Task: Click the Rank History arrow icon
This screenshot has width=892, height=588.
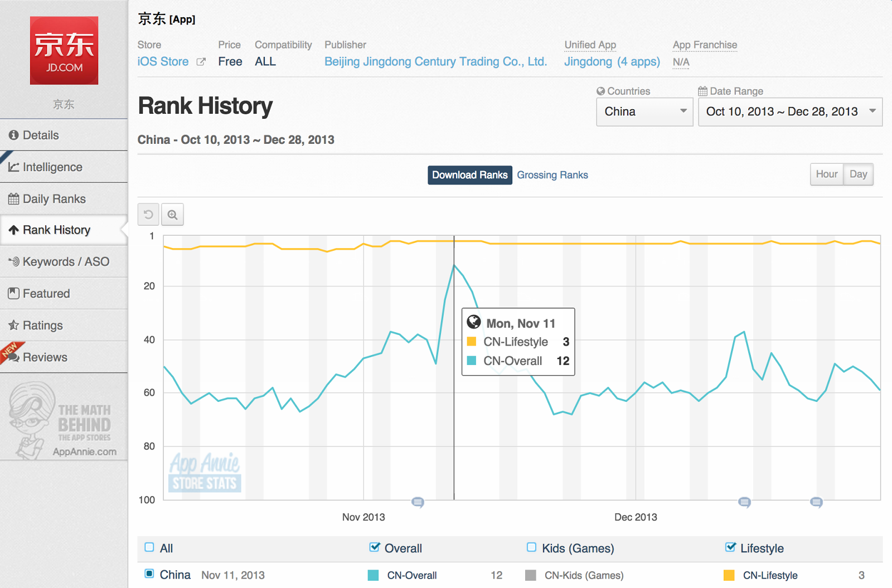Action: (13, 230)
